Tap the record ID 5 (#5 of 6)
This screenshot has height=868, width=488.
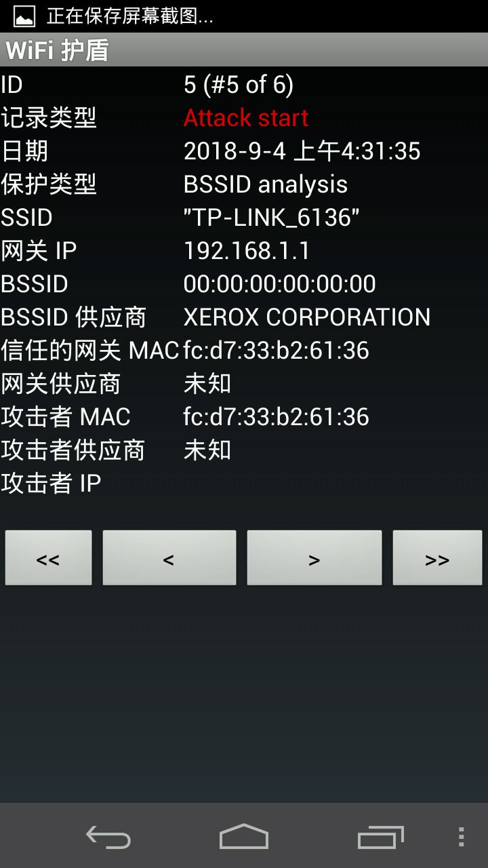pos(239,85)
